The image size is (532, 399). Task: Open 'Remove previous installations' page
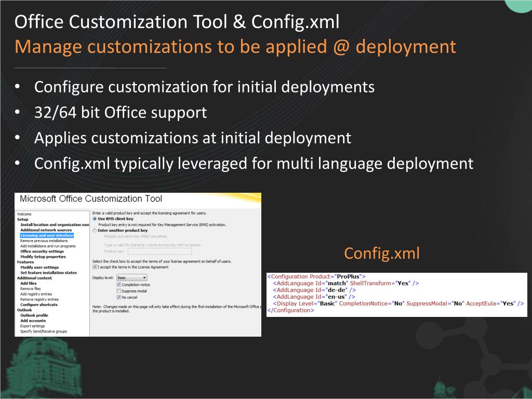(44, 241)
